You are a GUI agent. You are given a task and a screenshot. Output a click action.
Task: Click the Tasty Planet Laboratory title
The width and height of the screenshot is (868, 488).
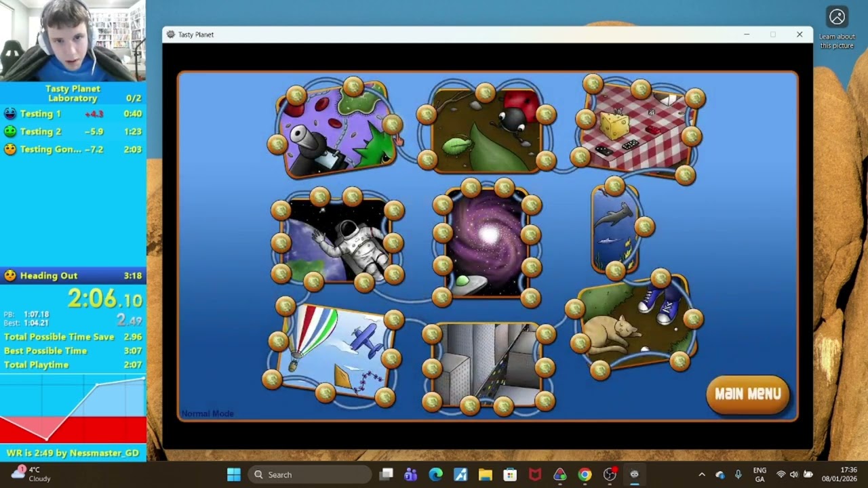click(x=73, y=94)
